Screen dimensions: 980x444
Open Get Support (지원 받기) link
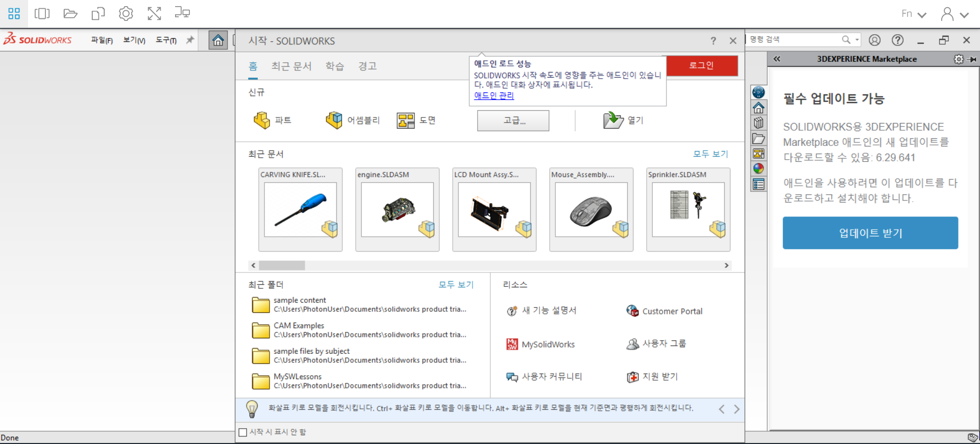pos(652,377)
